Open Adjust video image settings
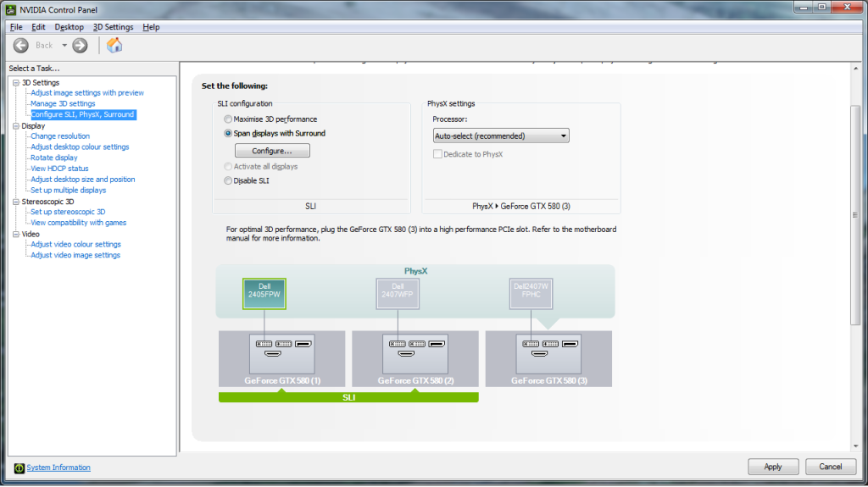This screenshot has height=487, width=868. click(x=75, y=256)
